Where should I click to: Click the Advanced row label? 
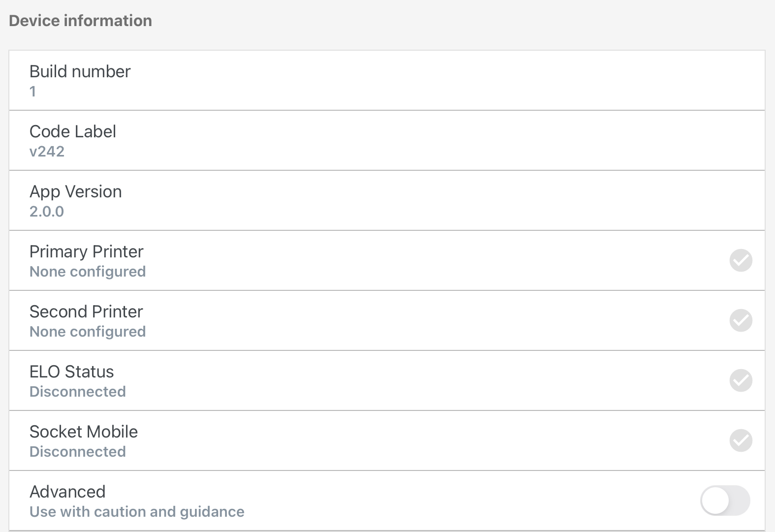67,492
